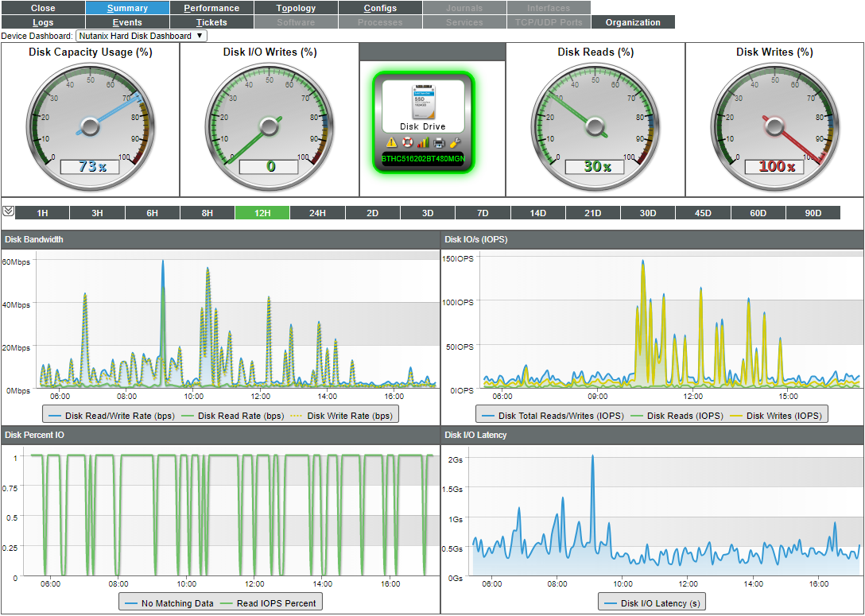Image resolution: width=865 pixels, height=616 pixels.
Task: Select the 45D time range
Action: [703, 213]
